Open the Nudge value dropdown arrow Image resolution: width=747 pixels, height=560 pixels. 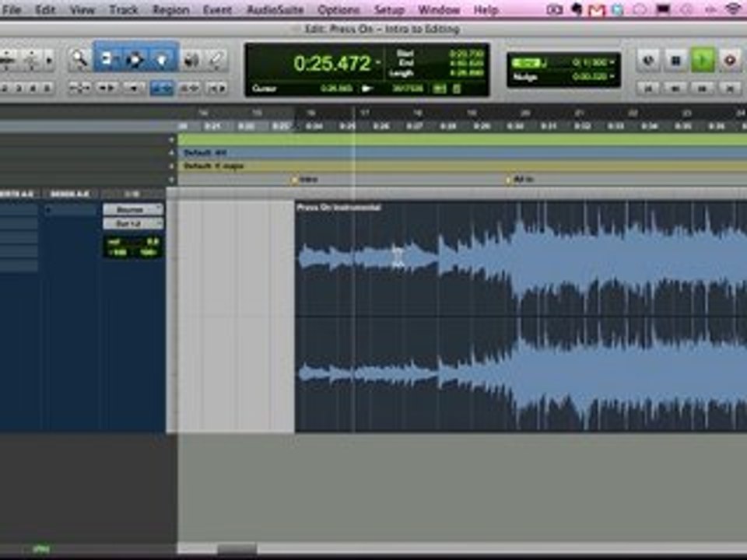(x=612, y=76)
